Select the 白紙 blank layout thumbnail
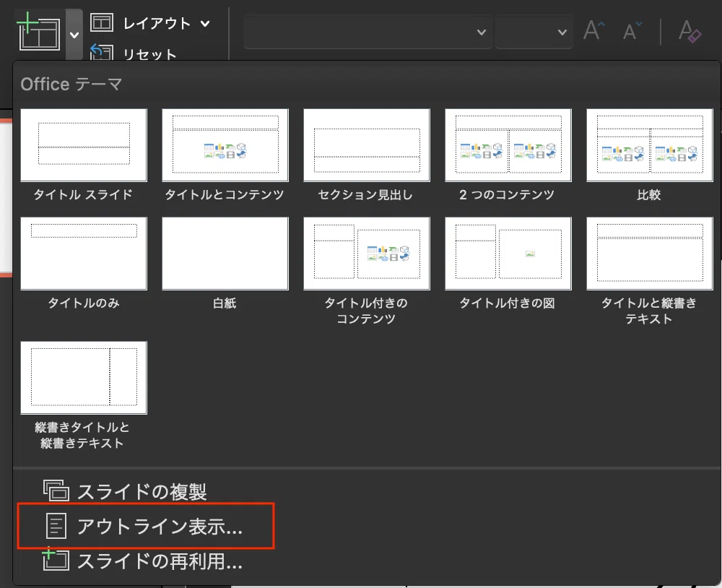The height and width of the screenshot is (588, 722). [x=225, y=254]
